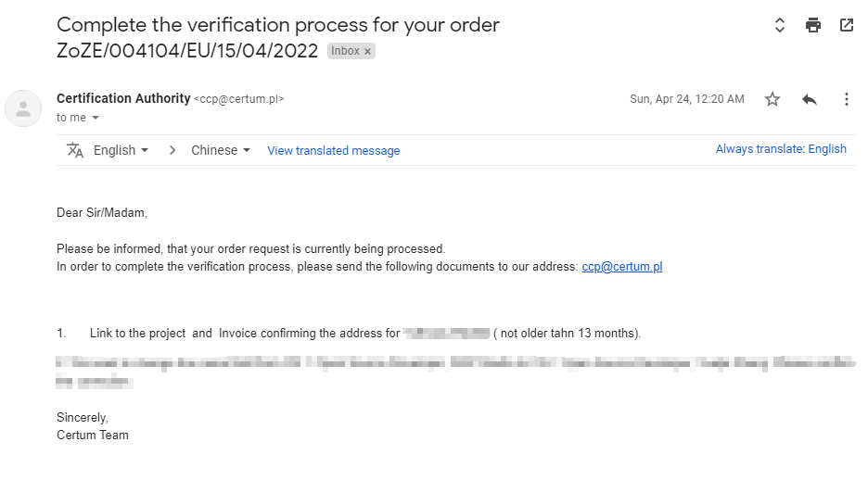
Task: Remove the Inbox label
Action: coord(368,52)
